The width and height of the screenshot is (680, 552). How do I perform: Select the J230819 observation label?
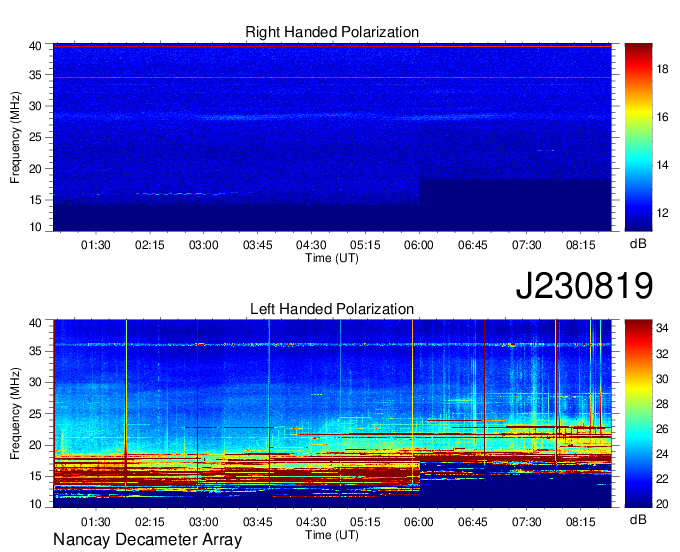pos(584,286)
